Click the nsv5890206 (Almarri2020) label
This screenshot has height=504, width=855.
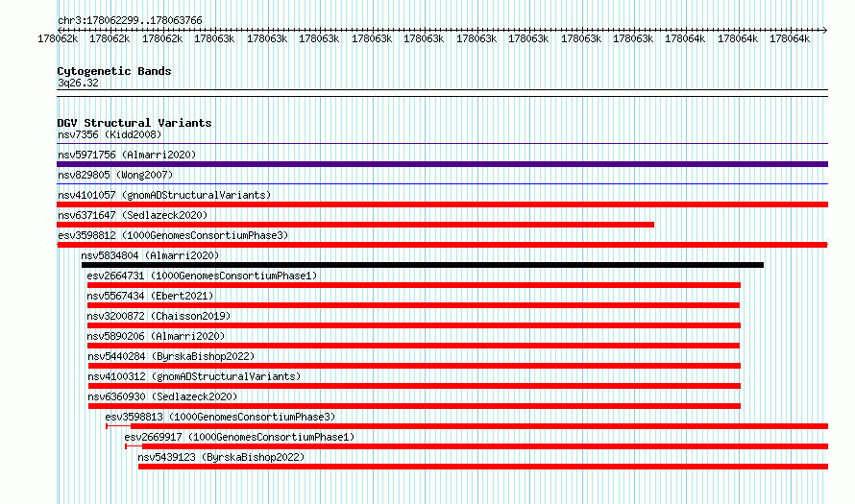pyautogui.click(x=156, y=336)
